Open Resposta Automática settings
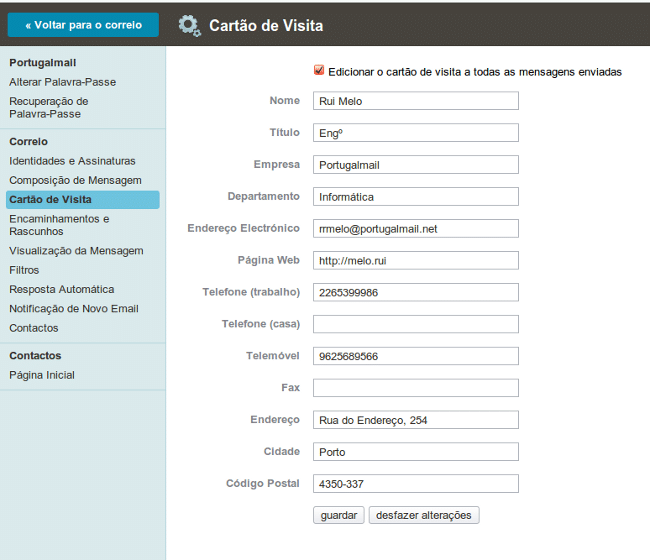650x560 pixels. (x=61, y=289)
